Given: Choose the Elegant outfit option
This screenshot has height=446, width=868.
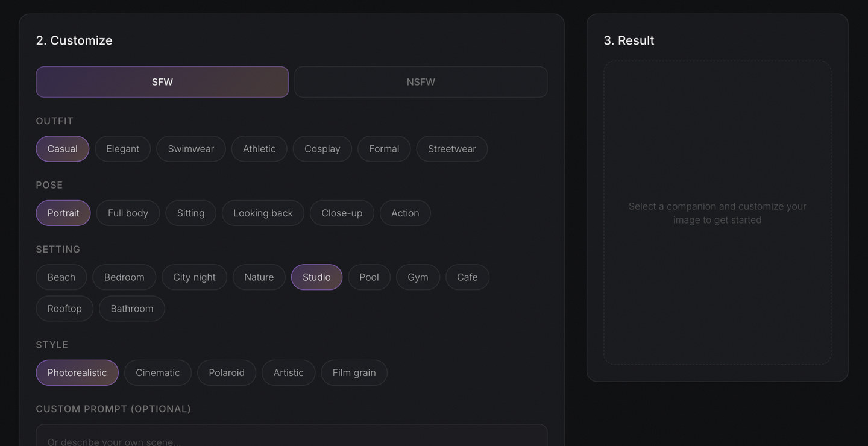Looking at the screenshot, I should click(x=123, y=149).
